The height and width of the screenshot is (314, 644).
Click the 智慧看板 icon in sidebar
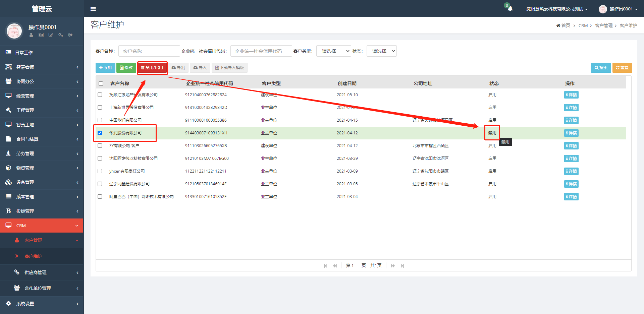[8, 67]
